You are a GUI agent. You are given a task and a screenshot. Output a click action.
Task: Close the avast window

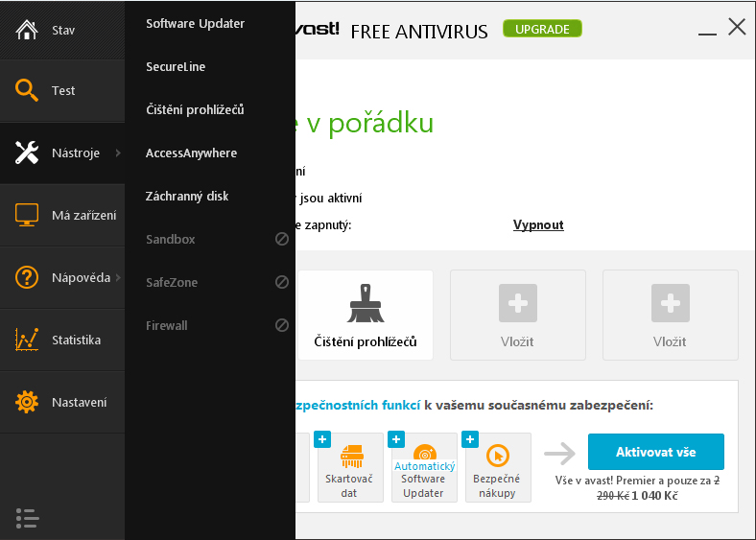[x=737, y=27]
